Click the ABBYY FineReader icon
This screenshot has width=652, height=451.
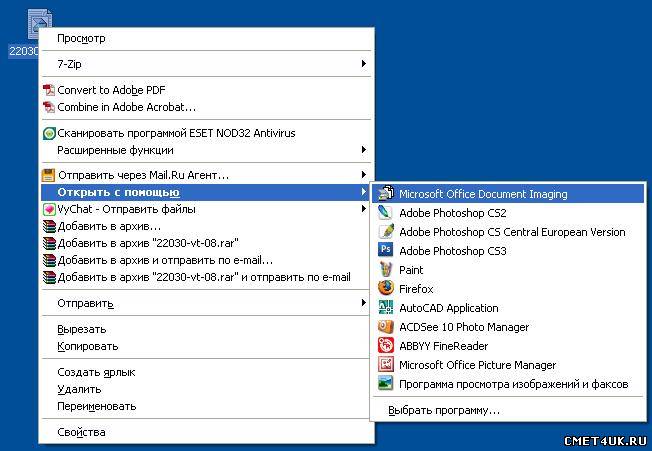click(386, 346)
